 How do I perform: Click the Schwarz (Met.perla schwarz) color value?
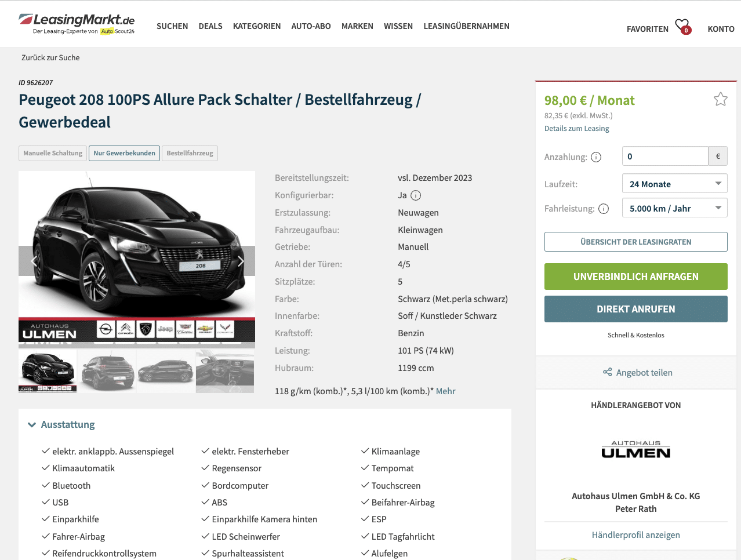(453, 299)
